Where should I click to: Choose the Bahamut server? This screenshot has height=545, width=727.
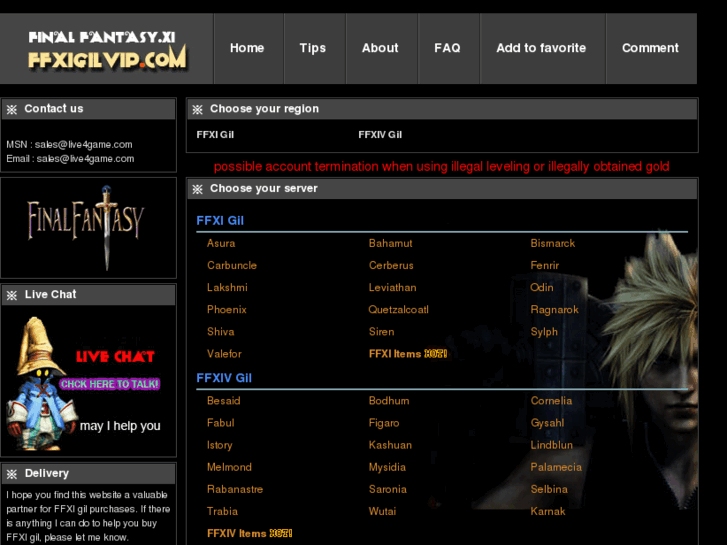390,244
